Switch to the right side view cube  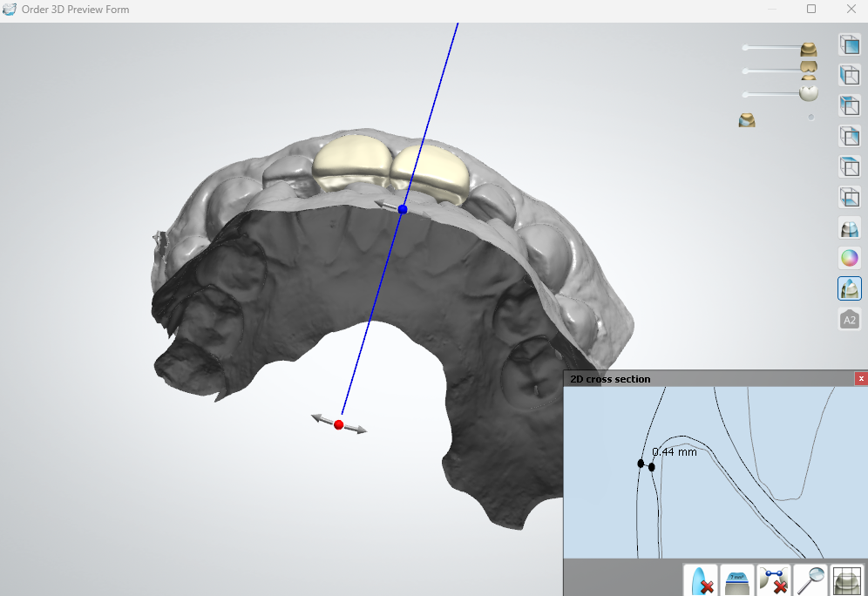click(850, 136)
